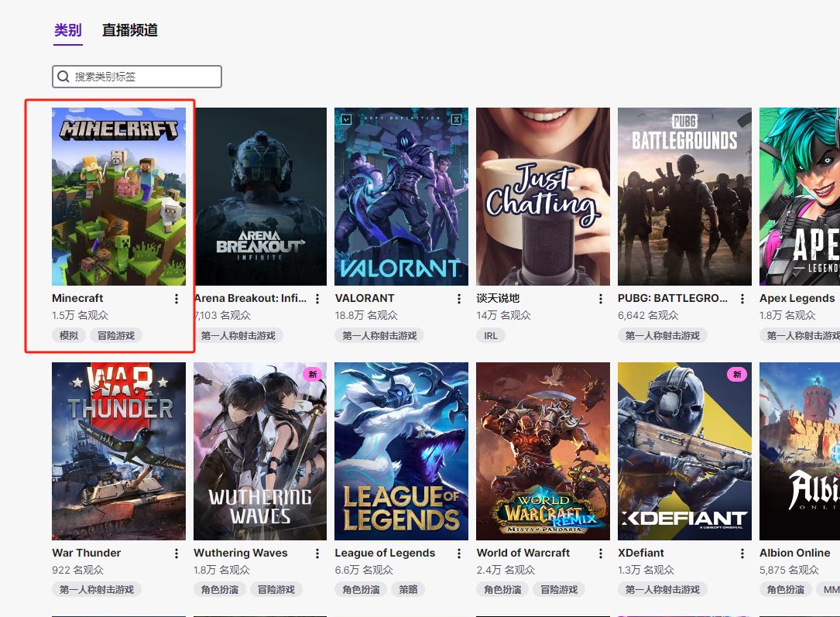Click the VALORANT title link
The image size is (840, 617).
[x=365, y=298]
